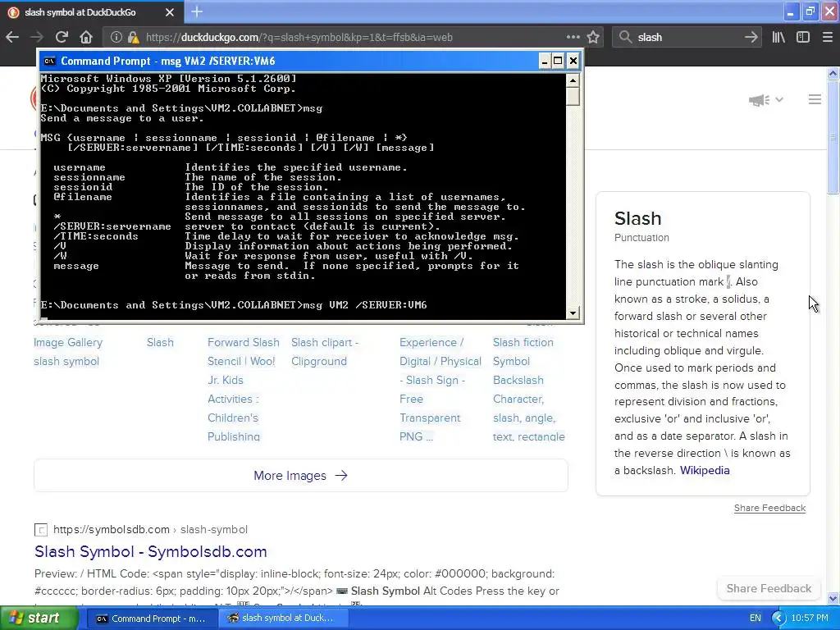Open the Wikipedia link in Slash panel

click(x=705, y=470)
